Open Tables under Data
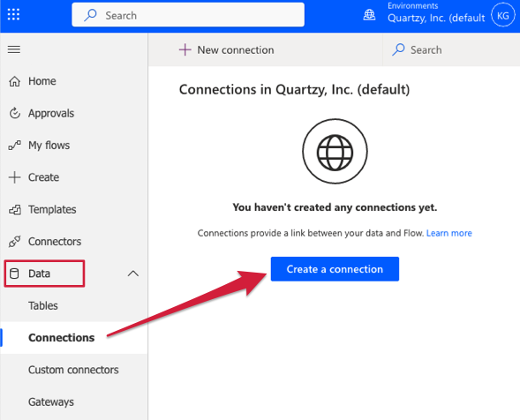This screenshot has height=420, width=520. click(x=42, y=305)
